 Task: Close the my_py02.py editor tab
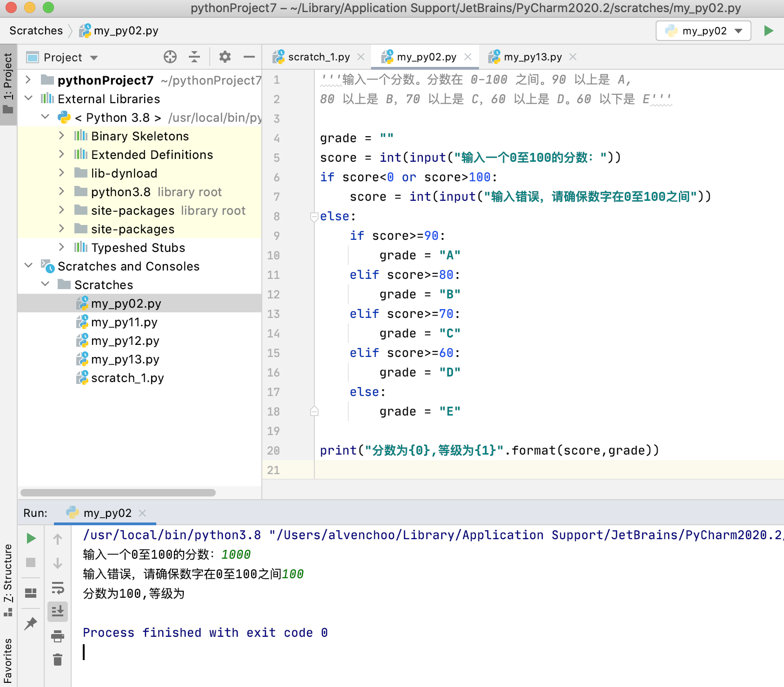[x=468, y=57]
